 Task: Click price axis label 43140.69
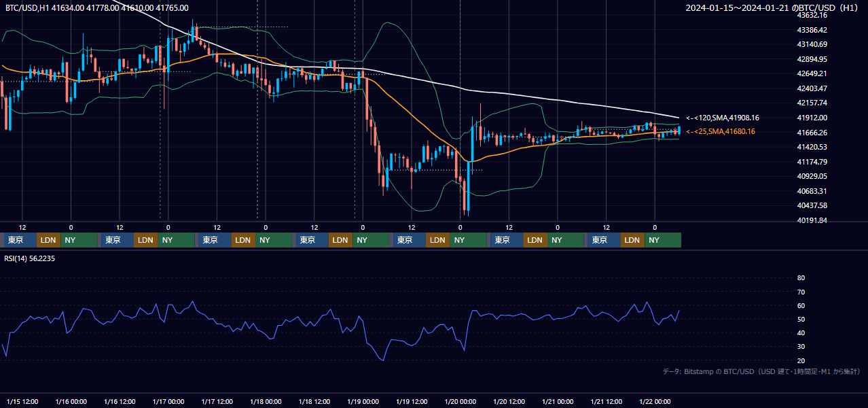tap(812, 44)
